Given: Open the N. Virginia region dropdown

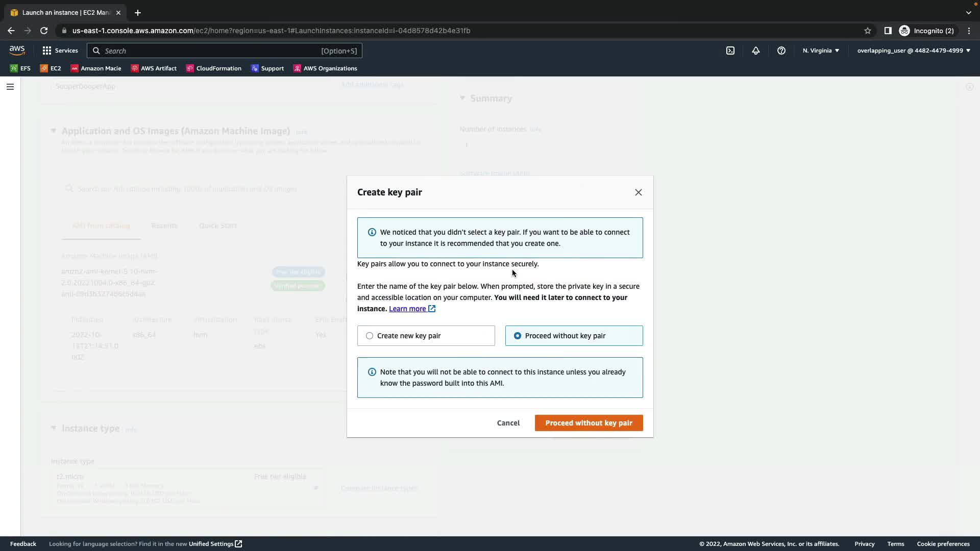Looking at the screenshot, I should coord(820,51).
